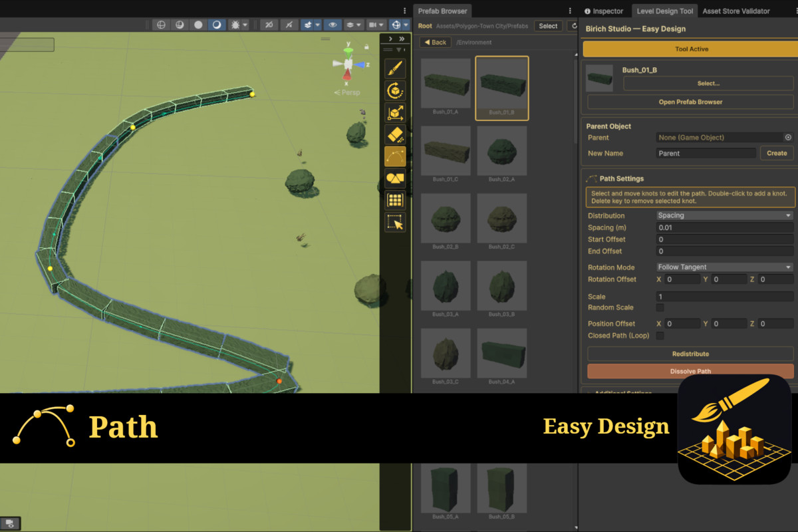Click the Create parent button
Image resolution: width=798 pixels, height=532 pixels.
777,153
